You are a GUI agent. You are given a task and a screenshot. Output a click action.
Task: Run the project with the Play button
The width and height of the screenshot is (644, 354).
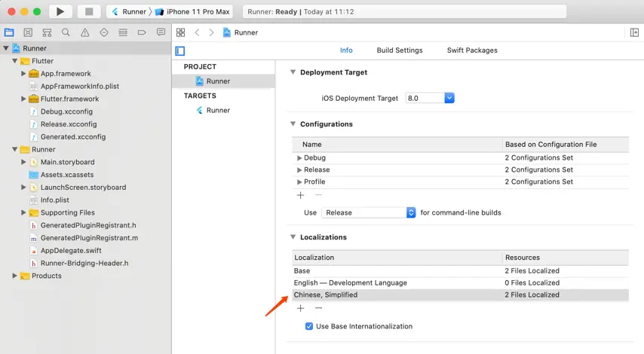point(60,11)
